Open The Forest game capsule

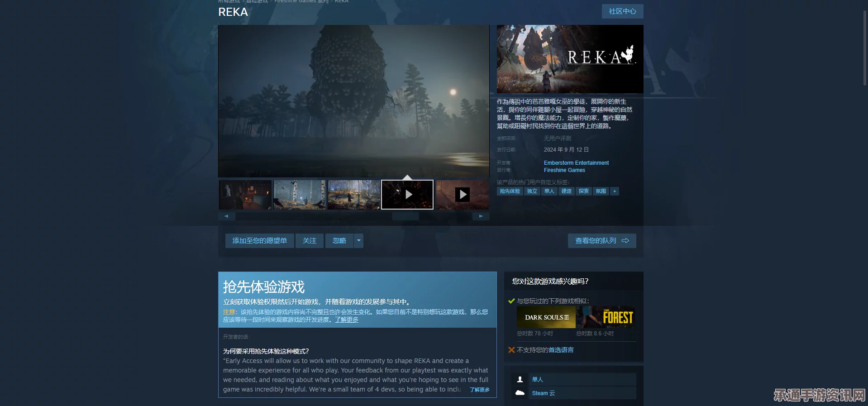[x=606, y=317]
